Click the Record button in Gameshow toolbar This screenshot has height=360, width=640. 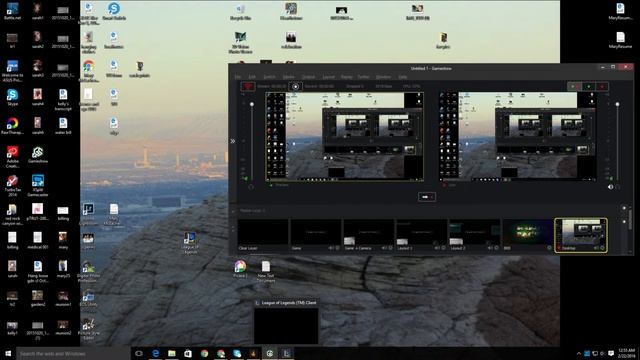point(296,87)
